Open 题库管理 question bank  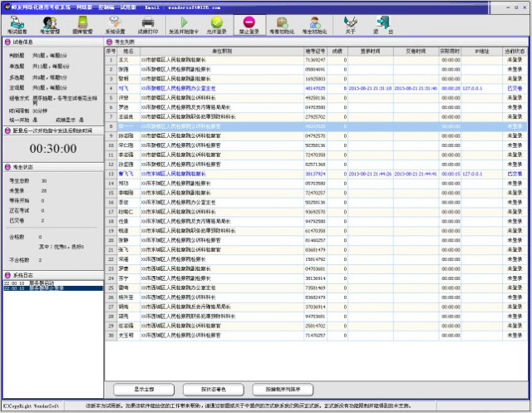pos(82,25)
